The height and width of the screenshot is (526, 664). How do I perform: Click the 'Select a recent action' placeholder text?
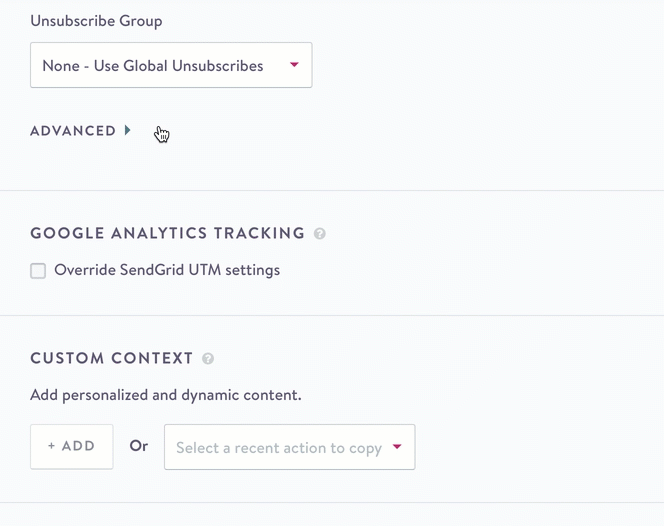click(x=279, y=448)
